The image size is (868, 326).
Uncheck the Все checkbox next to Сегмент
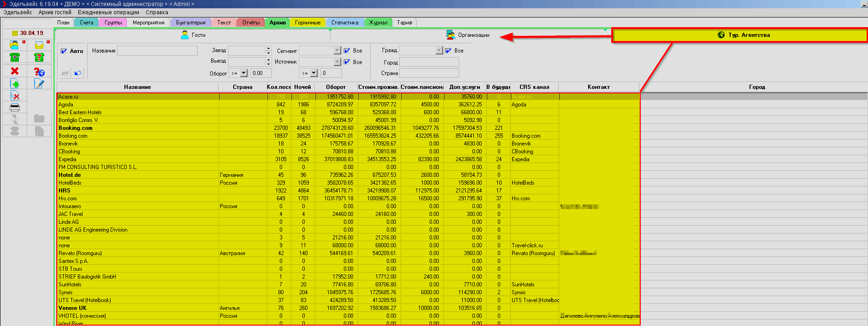click(347, 51)
